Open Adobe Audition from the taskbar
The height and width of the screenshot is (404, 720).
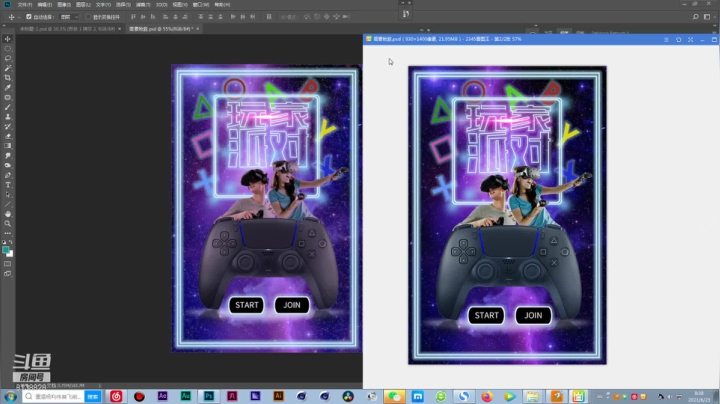pyautogui.click(x=186, y=396)
